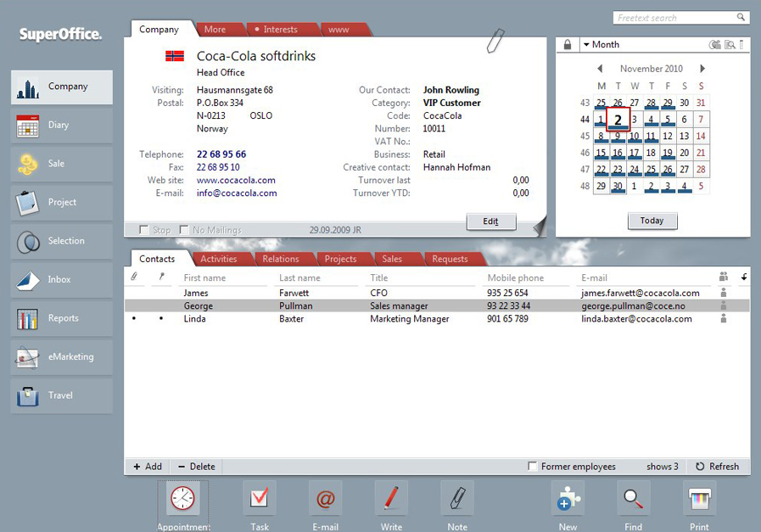Click the person icon in James Farwett's row

click(x=723, y=293)
